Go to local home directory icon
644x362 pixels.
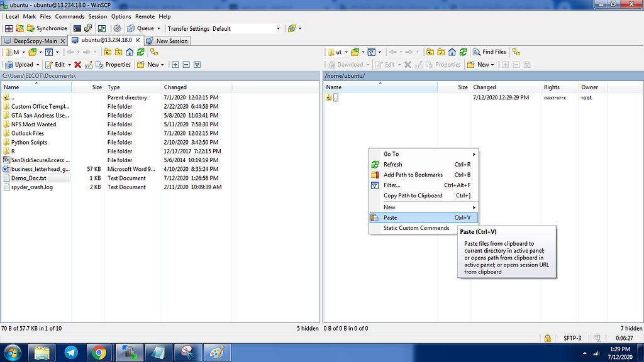(x=130, y=52)
